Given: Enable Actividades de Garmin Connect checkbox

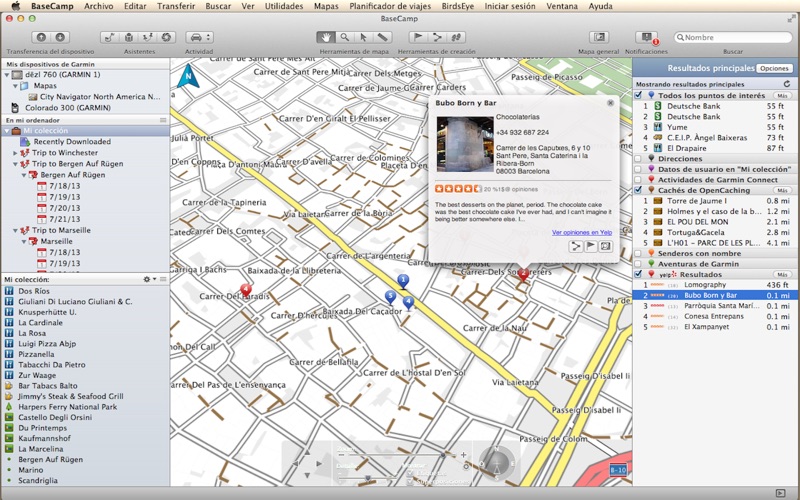Looking at the screenshot, I should (x=638, y=180).
